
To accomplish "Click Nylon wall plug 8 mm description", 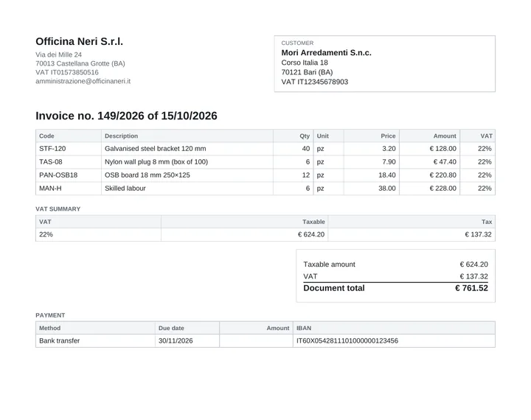I will pos(156,162).
